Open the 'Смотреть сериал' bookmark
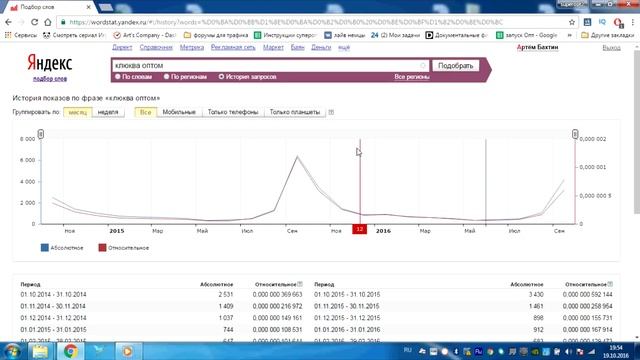This screenshot has height=360, width=640. click(74, 35)
